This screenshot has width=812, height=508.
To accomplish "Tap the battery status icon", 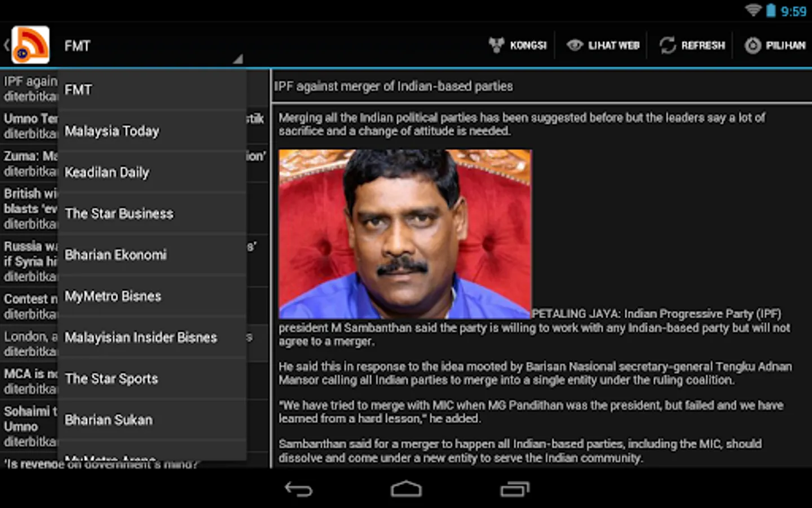I will (771, 10).
